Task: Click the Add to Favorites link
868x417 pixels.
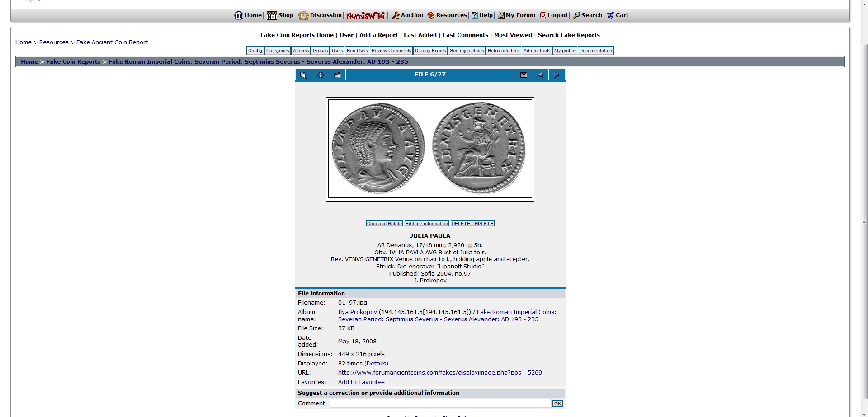Action: tap(361, 382)
